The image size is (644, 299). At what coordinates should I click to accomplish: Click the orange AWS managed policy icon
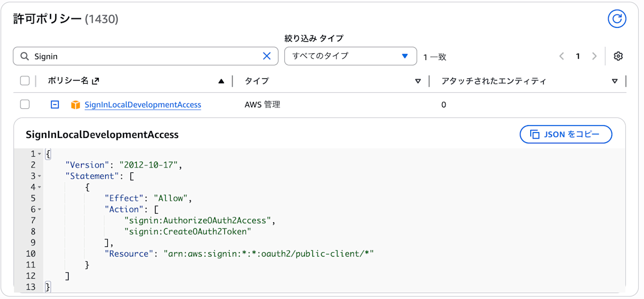point(76,105)
